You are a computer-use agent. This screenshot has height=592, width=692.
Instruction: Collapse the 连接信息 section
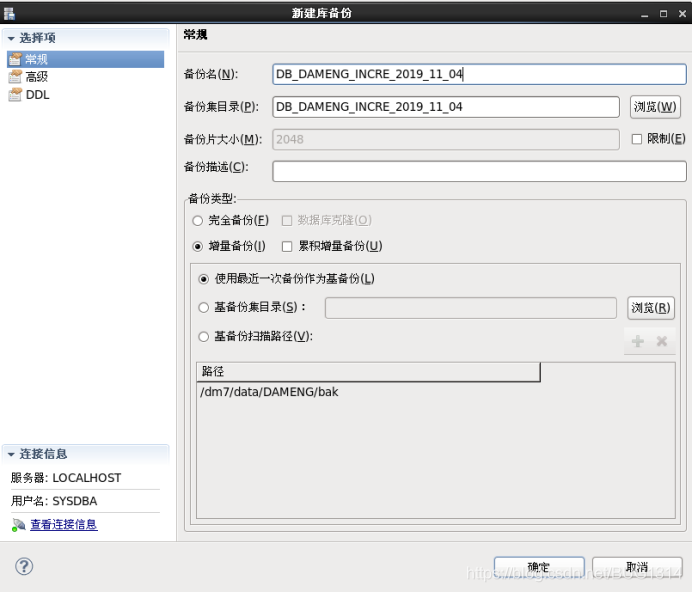tap(11, 454)
